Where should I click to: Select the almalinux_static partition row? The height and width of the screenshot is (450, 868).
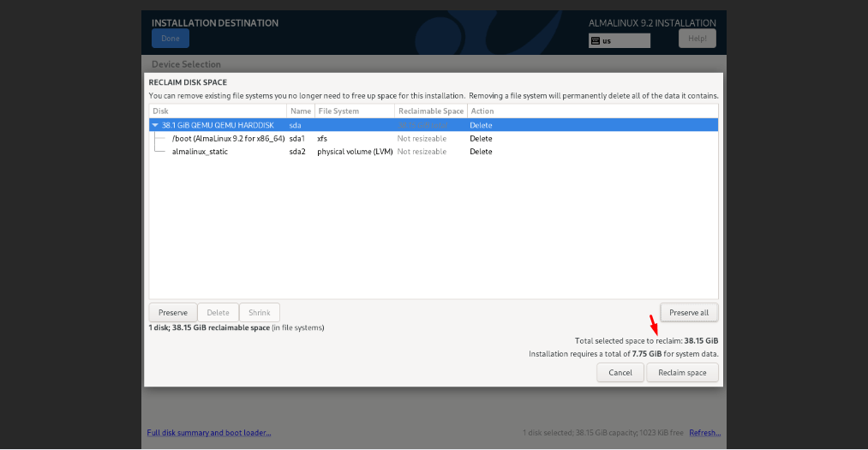click(x=434, y=152)
